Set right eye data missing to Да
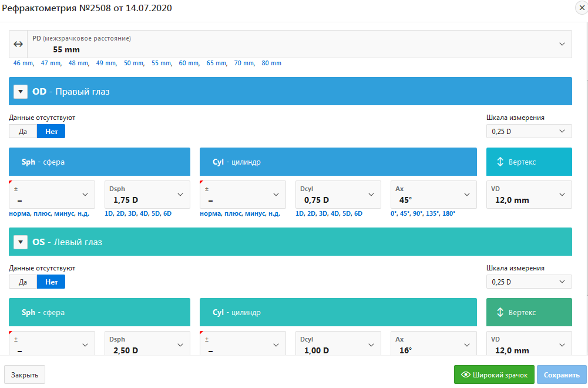588x388 pixels. (23, 131)
